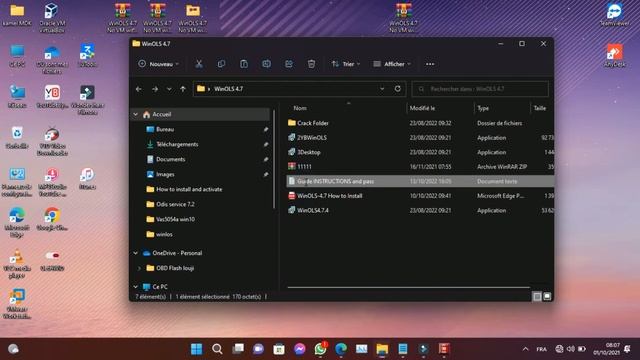
Task: Click the Delete trash icon in toolbar
Action: [x=311, y=64]
